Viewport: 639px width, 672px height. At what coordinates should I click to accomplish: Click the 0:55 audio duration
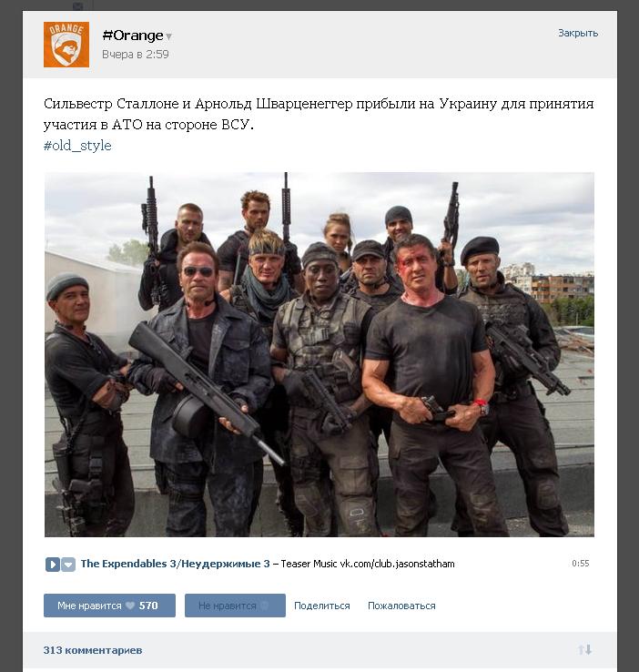coord(581,563)
